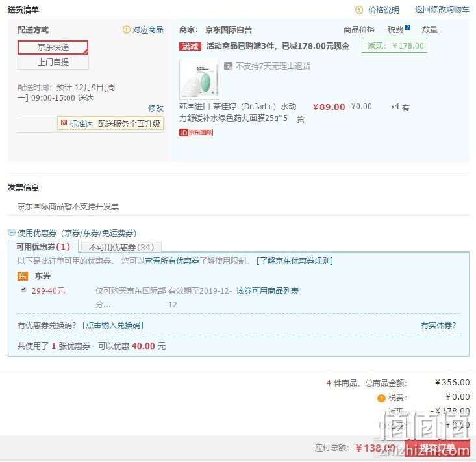Open 查看所有优惠券 link
This screenshot has width=476, height=462.
coord(172,261)
